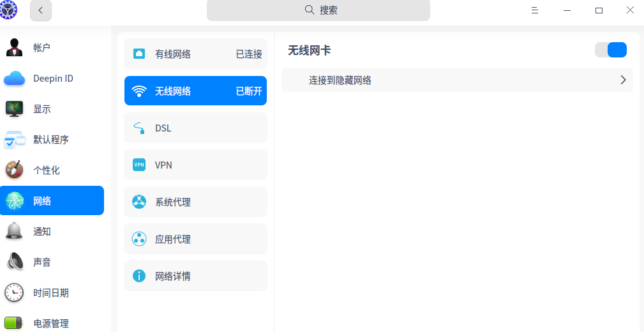The height and width of the screenshot is (332, 644).
Task: Click the VPN badge icon
Action: [x=139, y=165]
